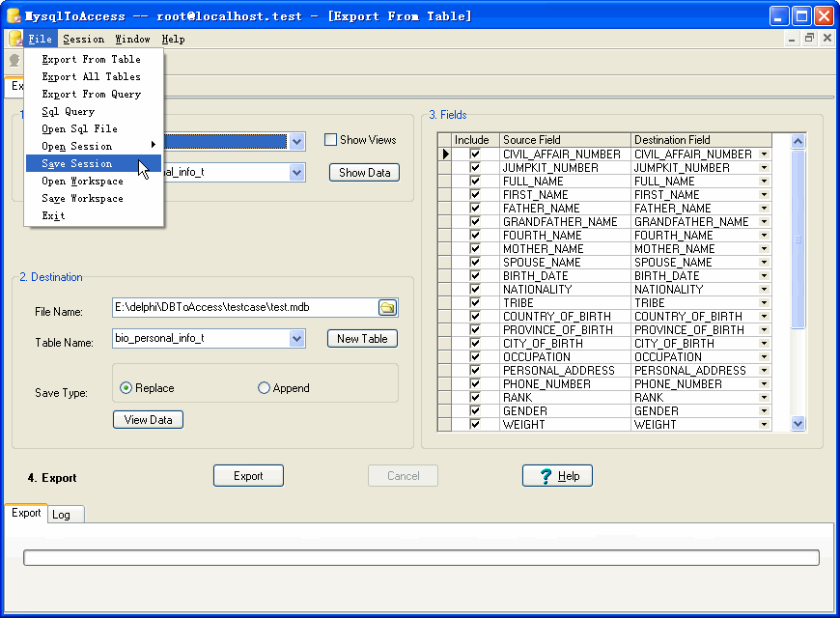The height and width of the screenshot is (618, 840).
Task: Choose Open Workspace menu entry
Action: [x=94, y=182]
